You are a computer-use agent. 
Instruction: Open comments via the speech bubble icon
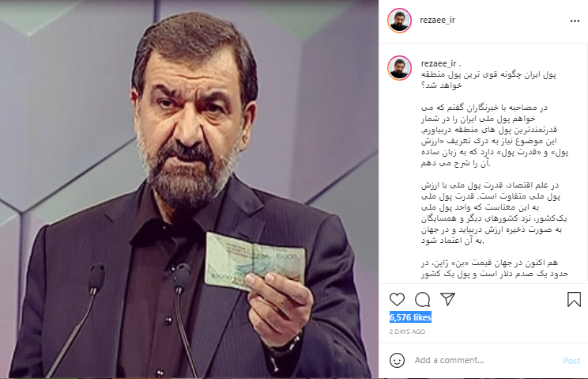422,299
